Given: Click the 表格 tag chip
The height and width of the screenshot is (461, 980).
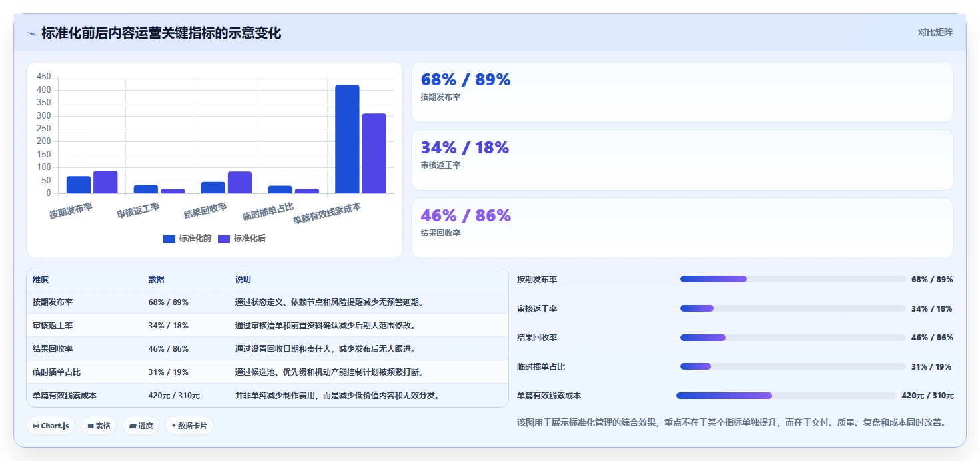Looking at the screenshot, I should pos(99,426).
